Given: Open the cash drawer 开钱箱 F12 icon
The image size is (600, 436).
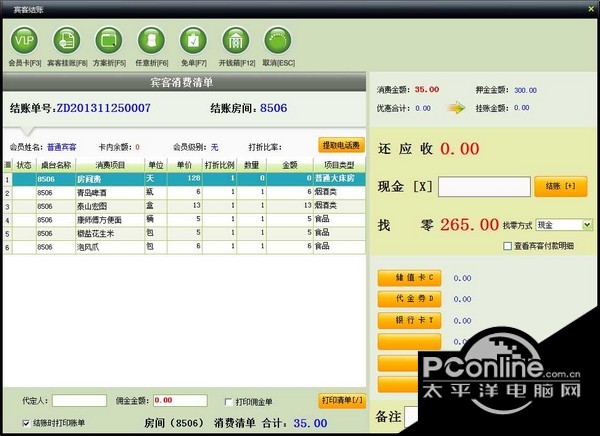Looking at the screenshot, I should (236, 41).
